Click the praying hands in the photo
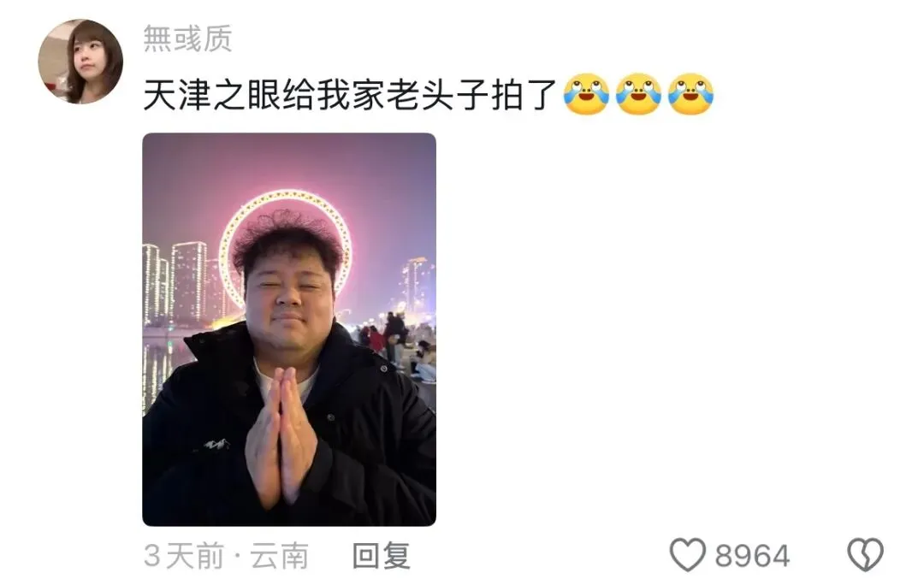 click(x=281, y=436)
